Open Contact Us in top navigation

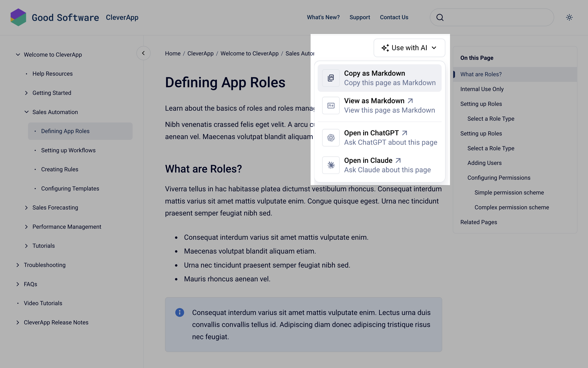(394, 17)
